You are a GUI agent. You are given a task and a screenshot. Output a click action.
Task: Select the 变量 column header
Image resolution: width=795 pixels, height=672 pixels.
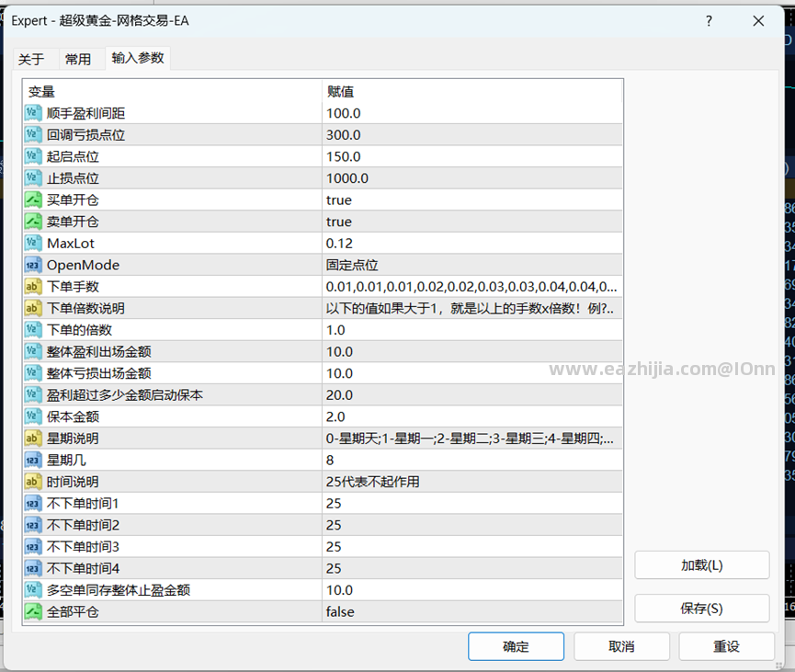click(x=173, y=91)
